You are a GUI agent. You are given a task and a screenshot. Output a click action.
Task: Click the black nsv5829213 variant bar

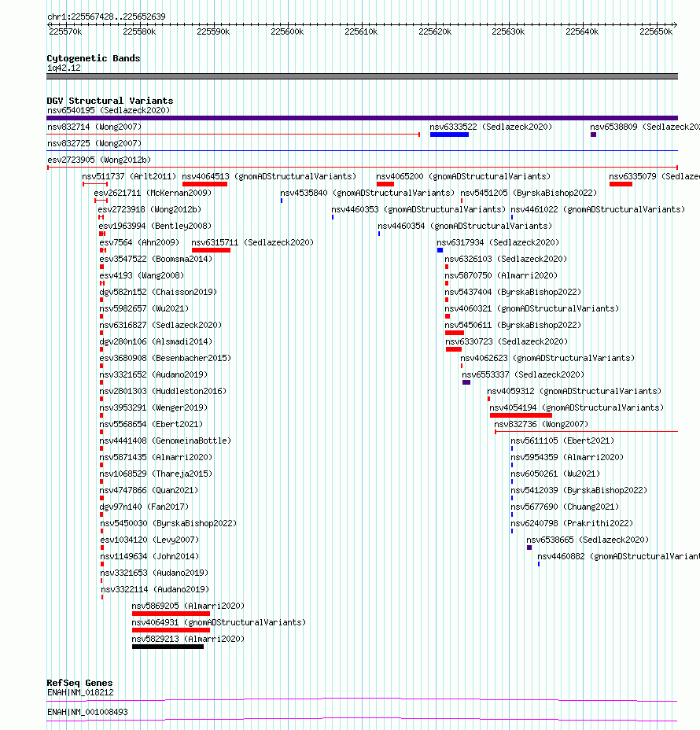168,647
